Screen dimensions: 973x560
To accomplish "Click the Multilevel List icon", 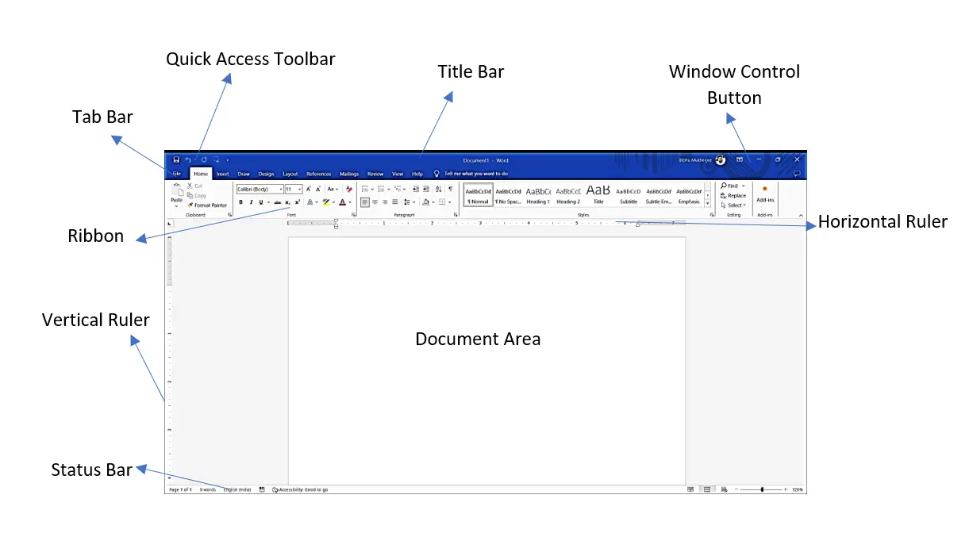I will 398,190.
